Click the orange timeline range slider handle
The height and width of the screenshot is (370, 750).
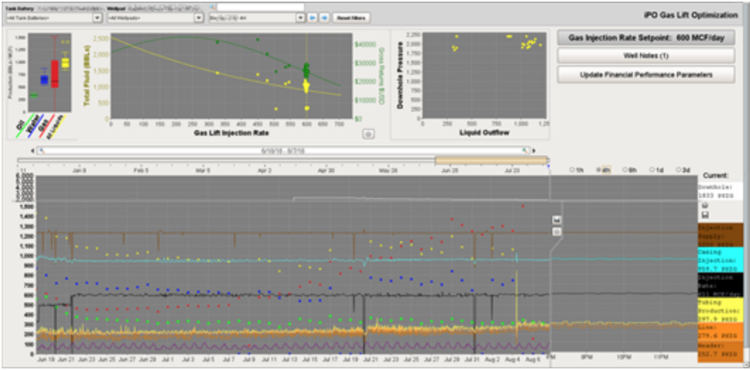pyautogui.click(x=491, y=160)
